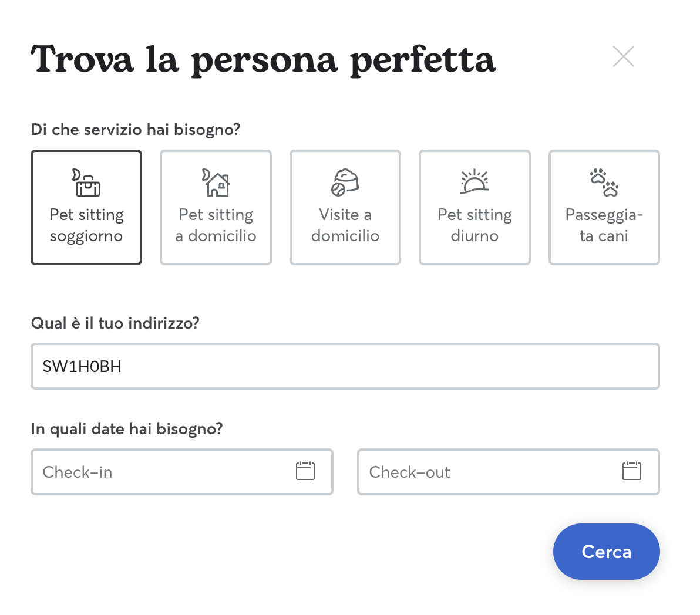Close the Trova la persona perfetta dialog
Screen dimensions: 700x615
coord(624,57)
